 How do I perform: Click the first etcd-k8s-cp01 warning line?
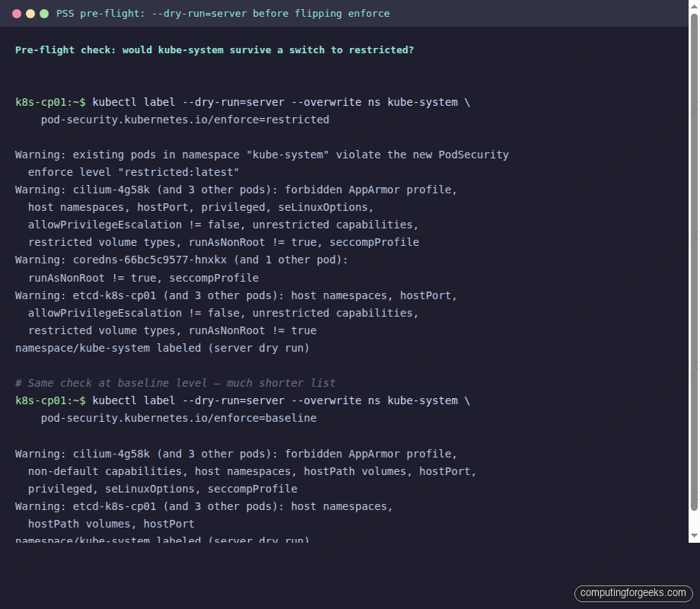236,295
